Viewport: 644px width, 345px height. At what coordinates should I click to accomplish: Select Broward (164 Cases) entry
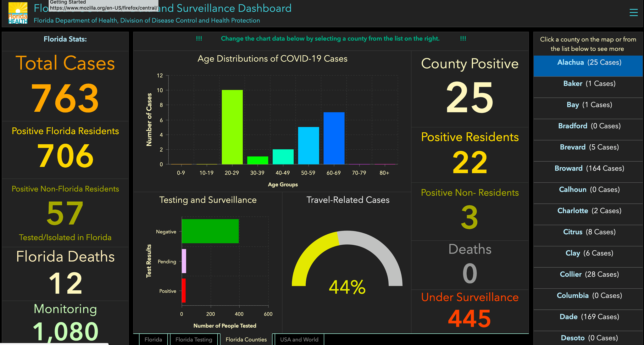[x=588, y=172]
